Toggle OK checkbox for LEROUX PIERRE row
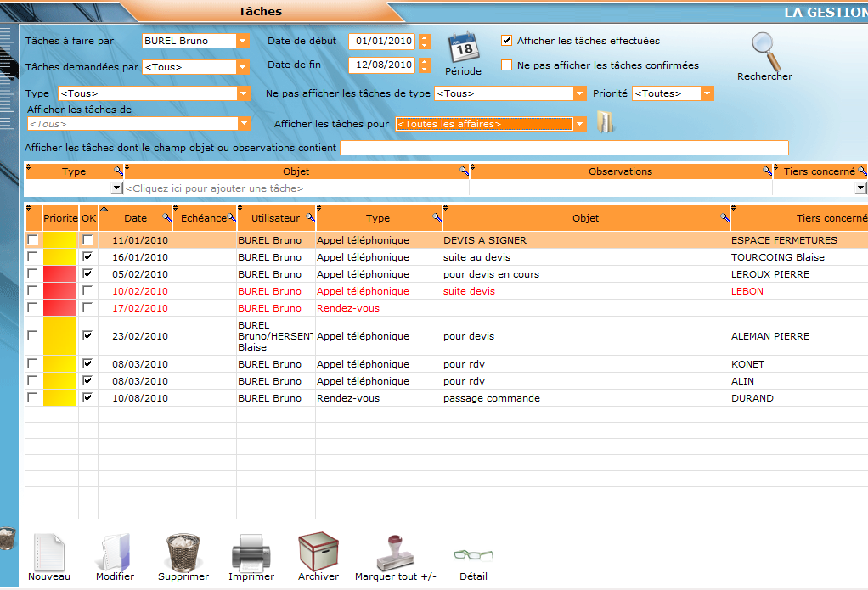868x590 pixels. [88, 273]
